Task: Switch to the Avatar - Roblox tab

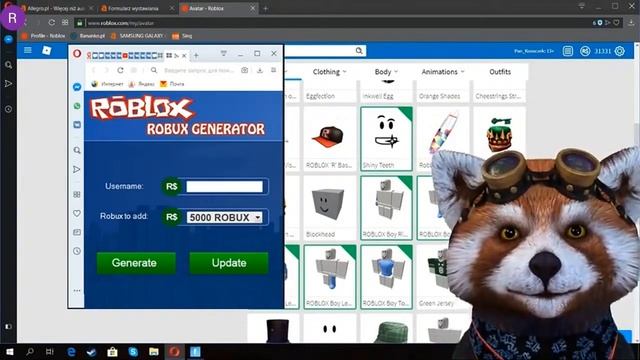Action: tap(218, 8)
